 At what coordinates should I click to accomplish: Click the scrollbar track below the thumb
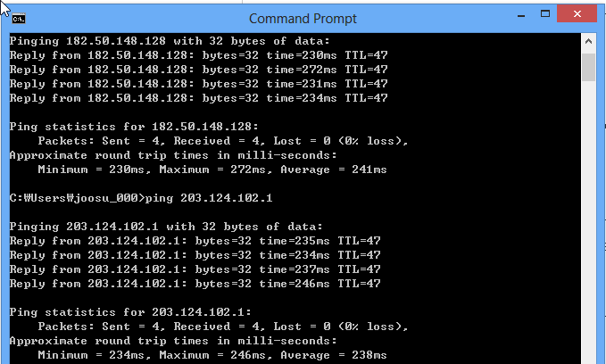(588, 223)
